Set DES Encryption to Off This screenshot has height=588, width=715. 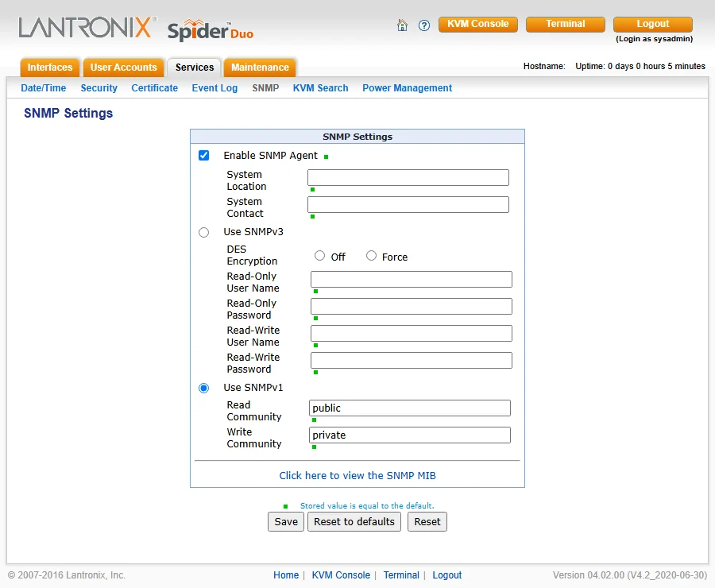click(x=319, y=256)
